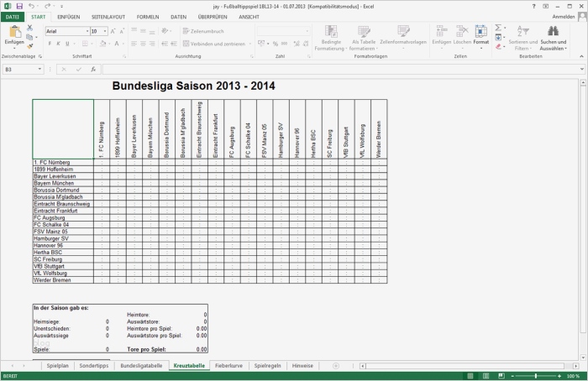This screenshot has height=381, width=588.
Task: Switch to Normal view in status bar
Action: 470,376
